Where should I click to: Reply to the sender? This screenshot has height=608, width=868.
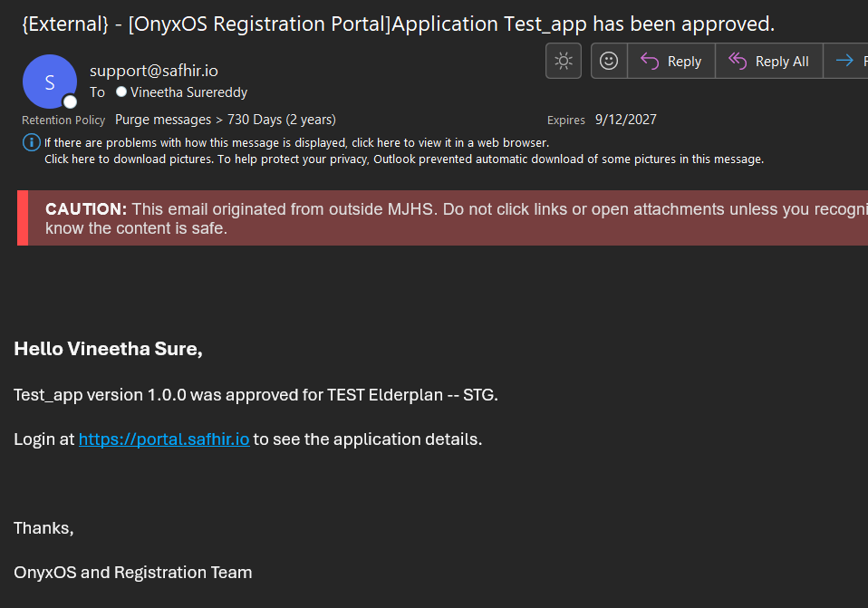(x=671, y=61)
